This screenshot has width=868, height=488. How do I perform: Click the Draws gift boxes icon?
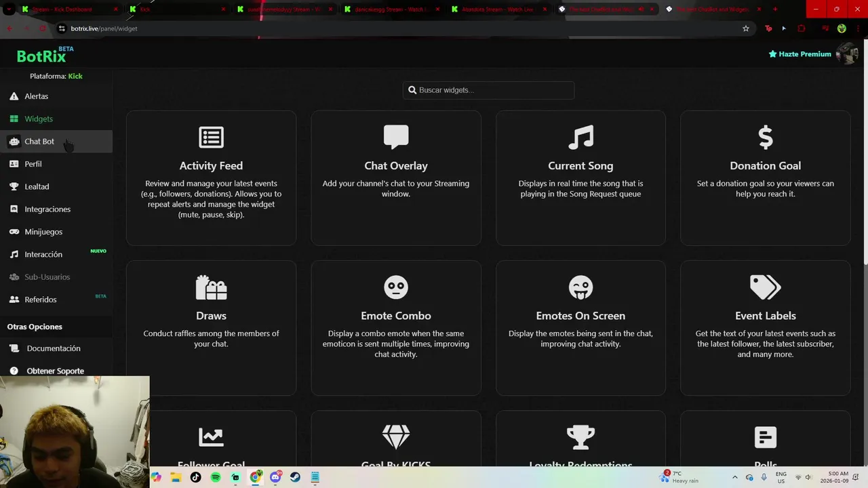point(211,287)
